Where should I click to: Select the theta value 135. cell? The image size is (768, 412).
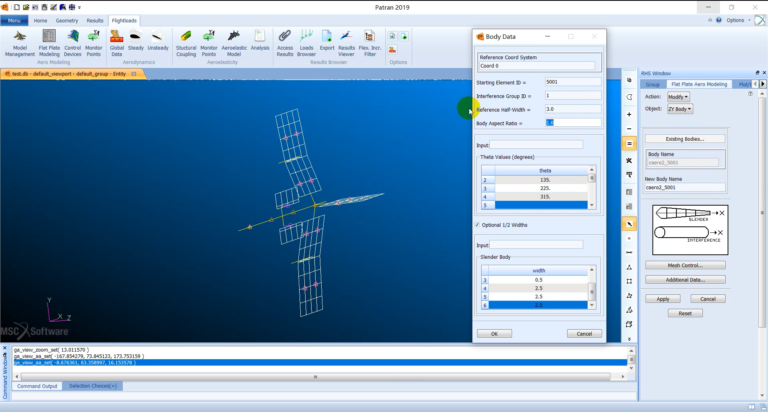pos(541,180)
